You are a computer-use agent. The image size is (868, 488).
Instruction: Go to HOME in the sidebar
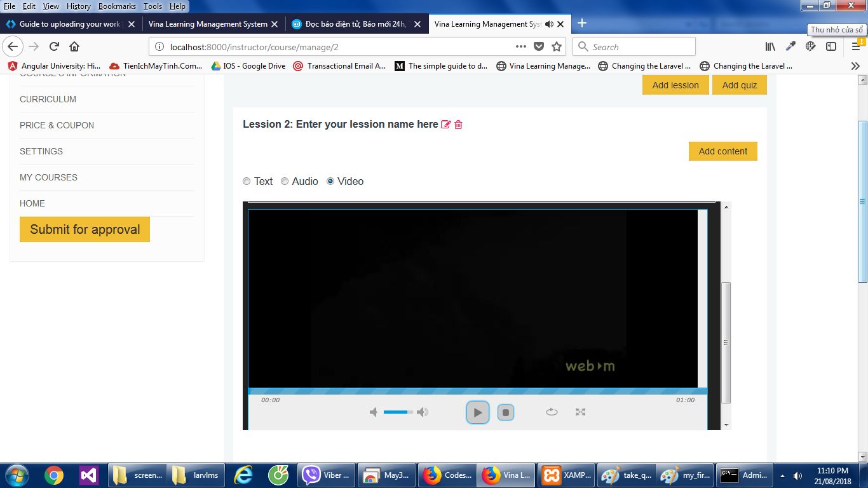[x=32, y=203]
